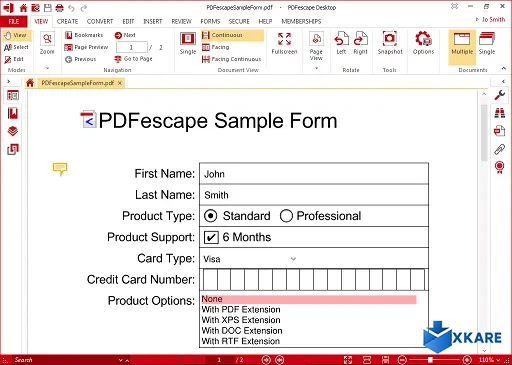Open the Search options dropdown in status bar
Viewport: 512px width, 365px height.
pyautogui.click(x=121, y=360)
